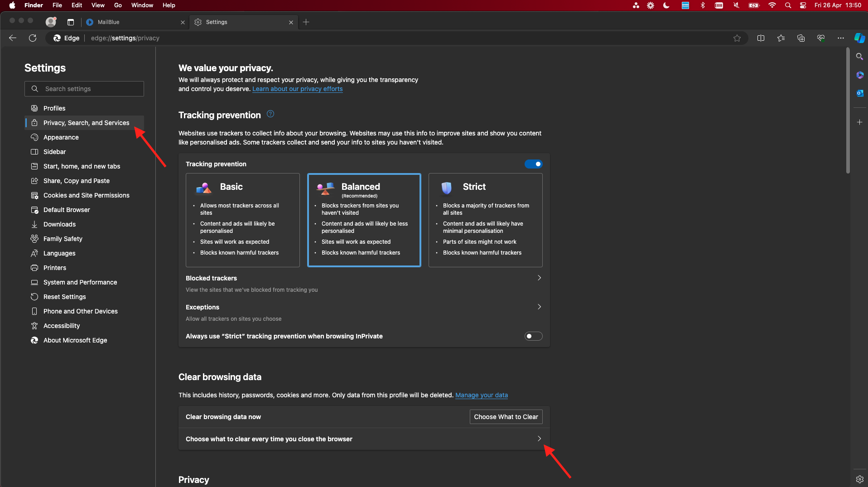Click the battery status icon
Screen dimensions: 868x487
[x=754, y=5]
